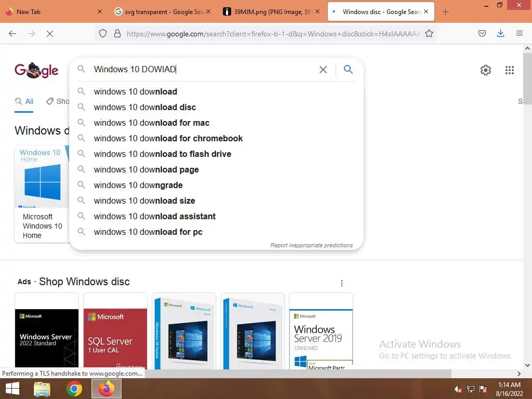
Task: Launch Google Chrome from the taskbar
Action: (x=74, y=389)
